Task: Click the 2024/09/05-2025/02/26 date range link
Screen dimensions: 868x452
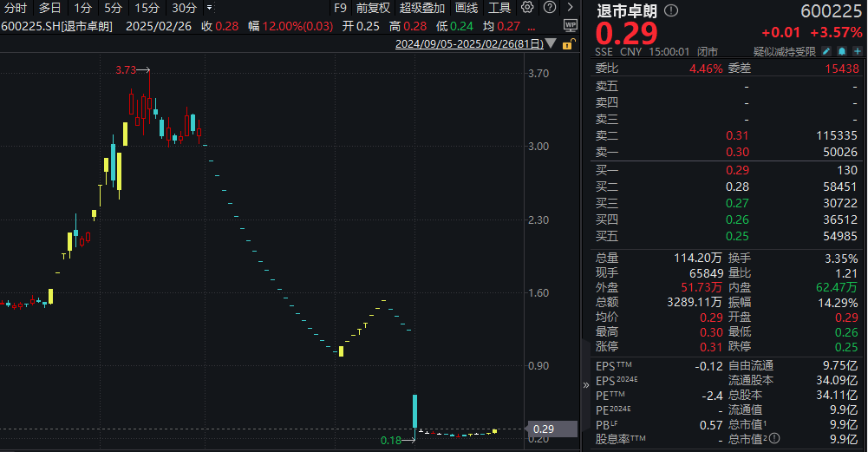Action: click(x=469, y=43)
